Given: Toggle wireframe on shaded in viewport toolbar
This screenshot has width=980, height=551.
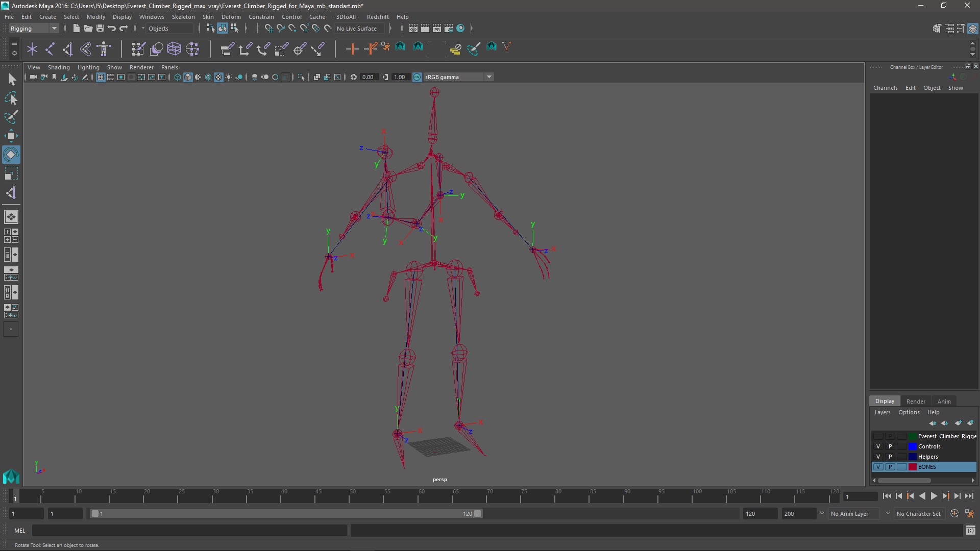Looking at the screenshot, I should tap(208, 77).
